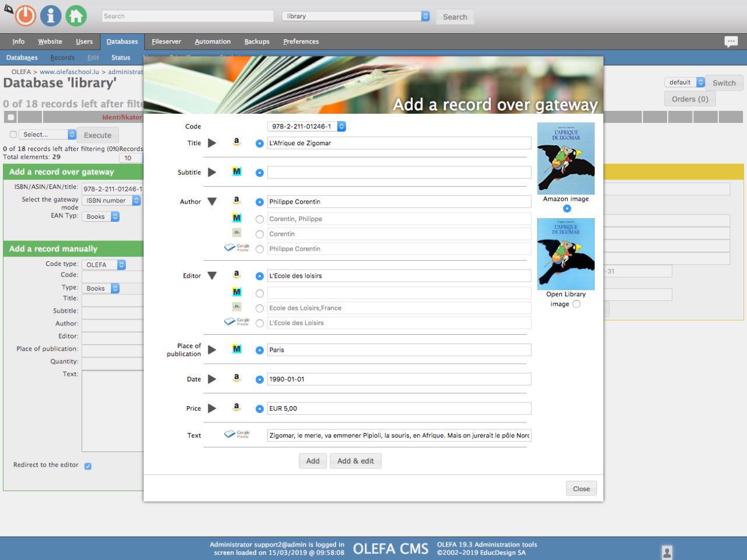Open the 'default' view dropdown
This screenshot has width=747, height=560.
coord(685,82)
